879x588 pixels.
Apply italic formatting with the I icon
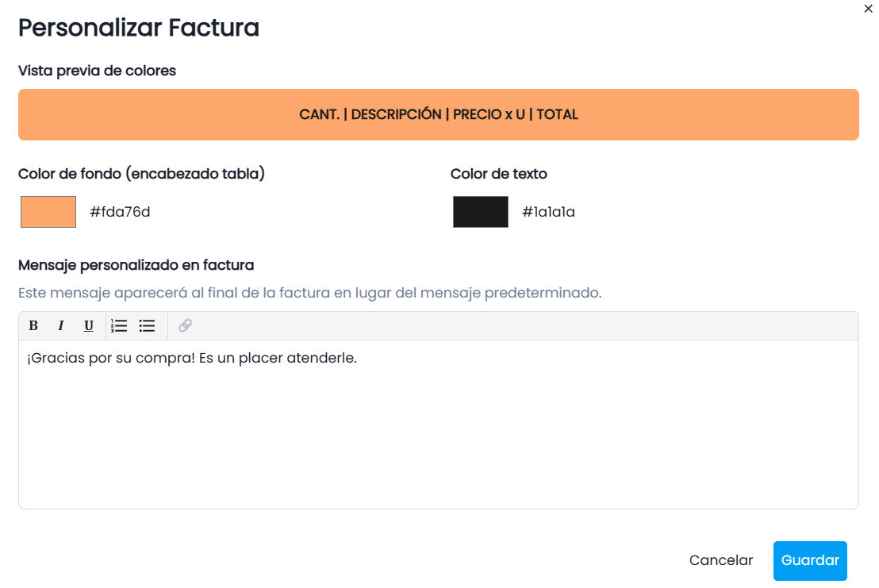coord(61,325)
